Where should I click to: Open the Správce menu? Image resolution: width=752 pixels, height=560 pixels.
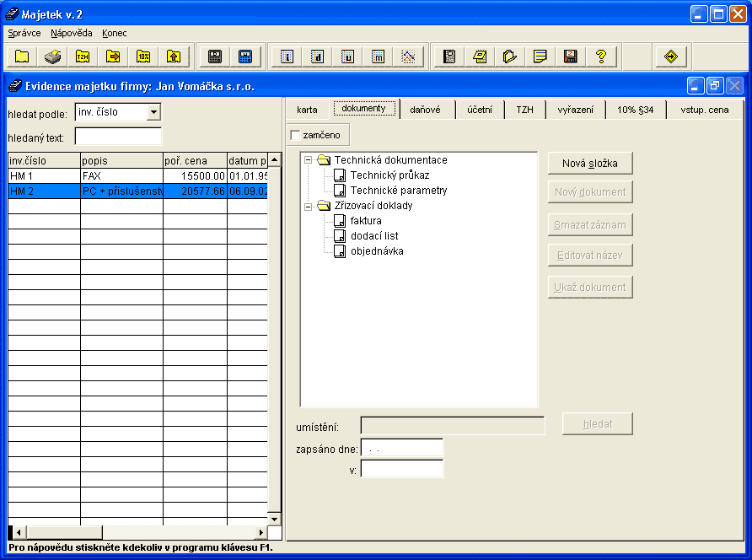24,33
